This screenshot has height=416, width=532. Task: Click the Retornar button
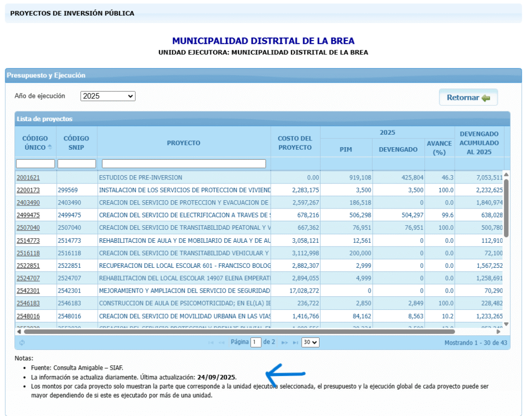[x=468, y=97]
